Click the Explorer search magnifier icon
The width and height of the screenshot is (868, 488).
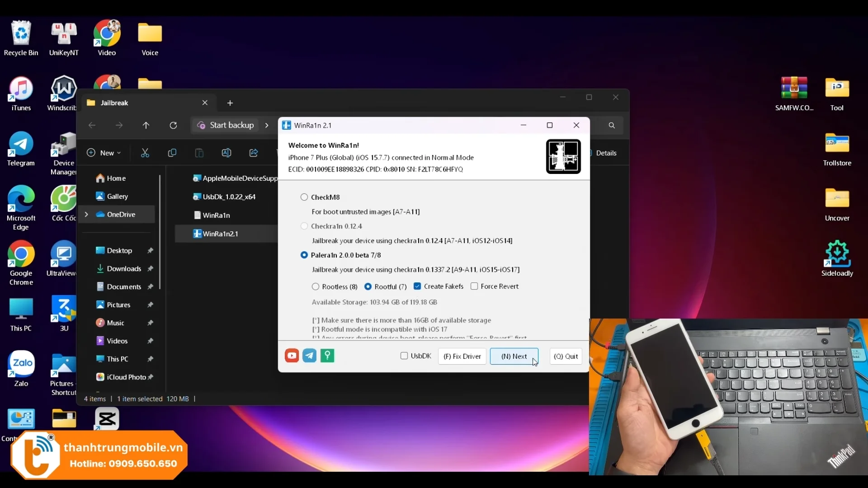coord(612,125)
